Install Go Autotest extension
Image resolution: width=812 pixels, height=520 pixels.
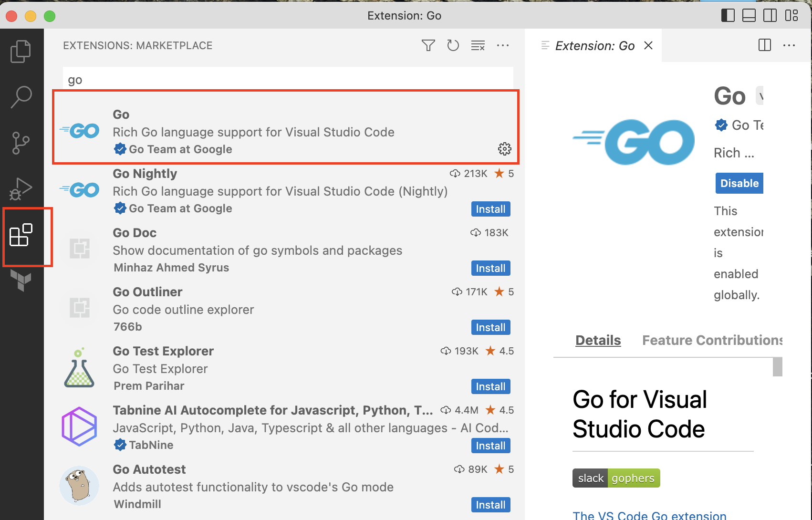490,505
